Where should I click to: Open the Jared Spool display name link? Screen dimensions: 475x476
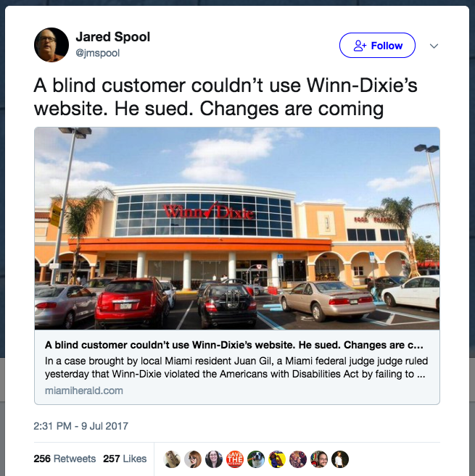(112, 37)
